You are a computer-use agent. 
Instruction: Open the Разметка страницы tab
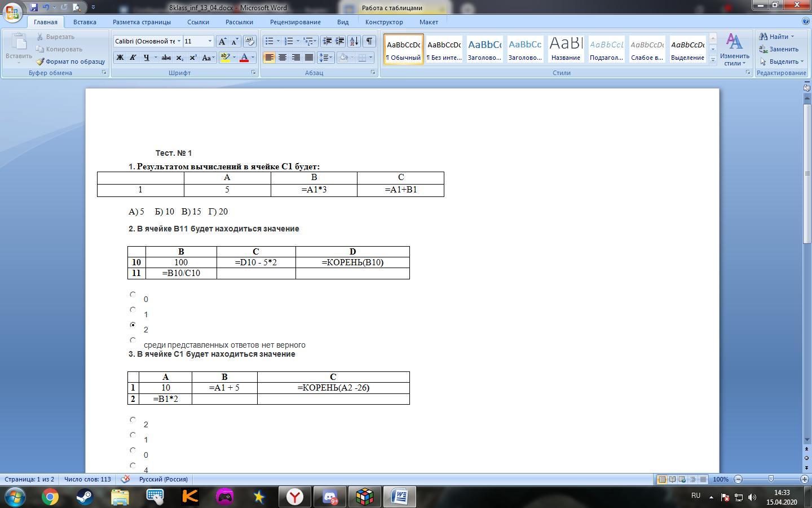142,22
